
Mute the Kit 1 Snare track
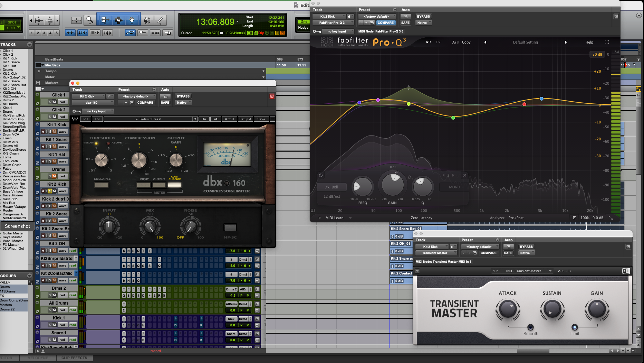pyautogui.click(x=54, y=147)
